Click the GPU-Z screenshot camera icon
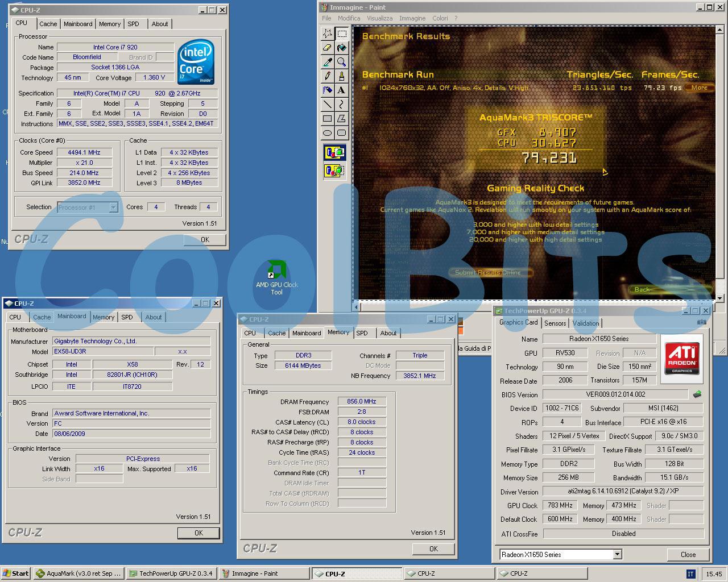728x582 pixels. (x=701, y=322)
